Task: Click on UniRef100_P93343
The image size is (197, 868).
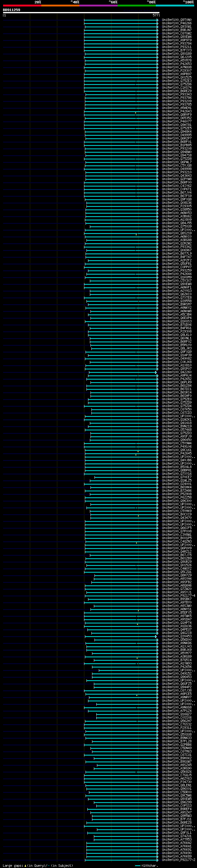Action: [177, 94]
